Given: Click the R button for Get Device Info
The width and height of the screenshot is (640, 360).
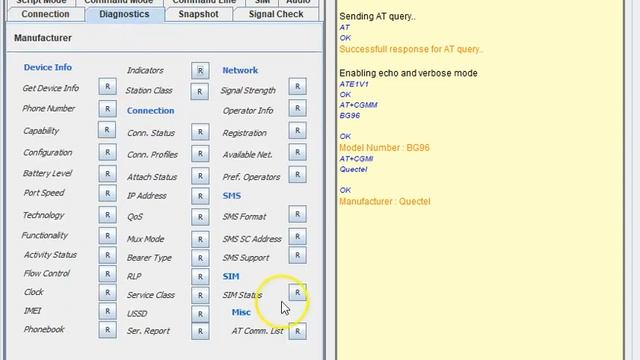Looking at the screenshot, I should click(107, 87).
